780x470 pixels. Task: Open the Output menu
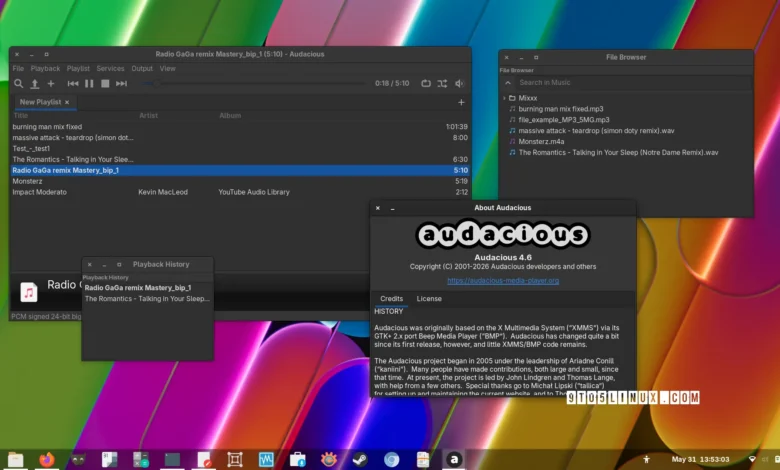click(x=142, y=69)
